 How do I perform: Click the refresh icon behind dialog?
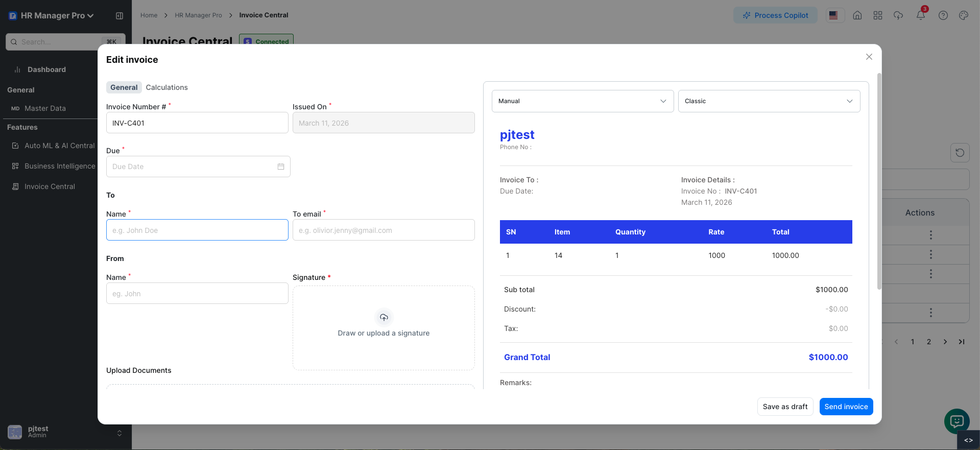click(960, 153)
